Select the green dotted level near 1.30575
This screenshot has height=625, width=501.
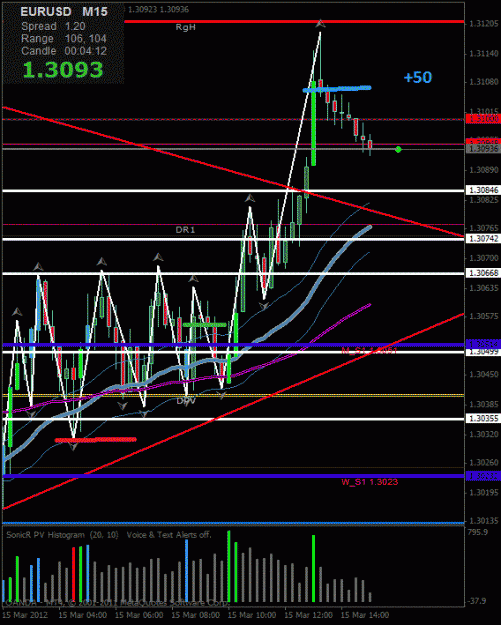pos(204,325)
